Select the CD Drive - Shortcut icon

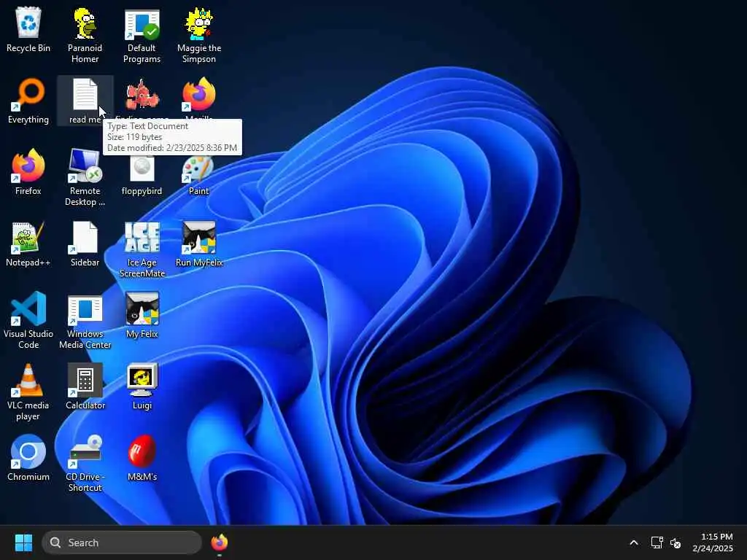pos(85,464)
